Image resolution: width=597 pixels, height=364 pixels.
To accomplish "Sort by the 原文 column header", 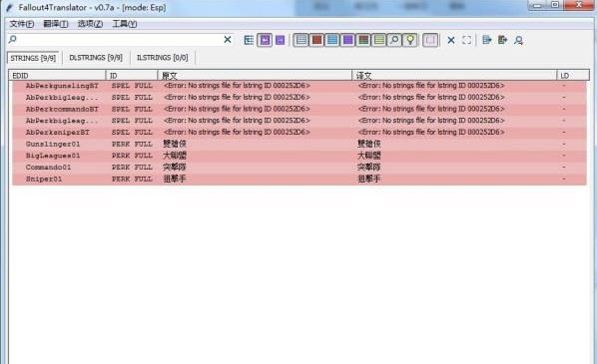I will (255, 76).
